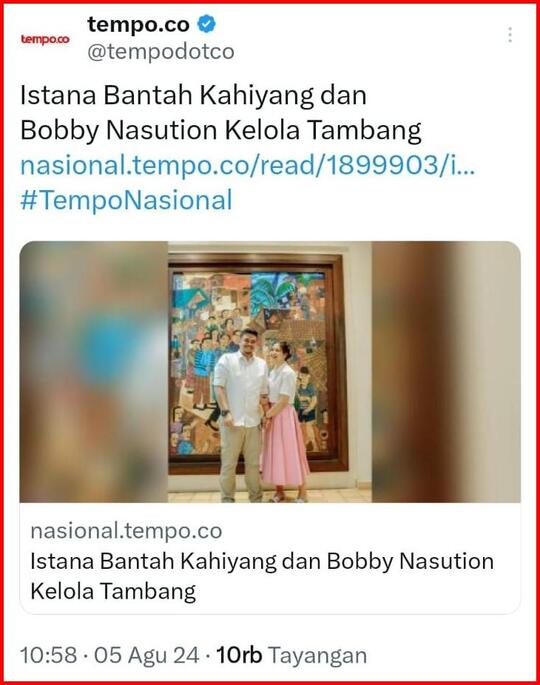
Task: Click the blurred left side of photo
Action: tap(93, 372)
